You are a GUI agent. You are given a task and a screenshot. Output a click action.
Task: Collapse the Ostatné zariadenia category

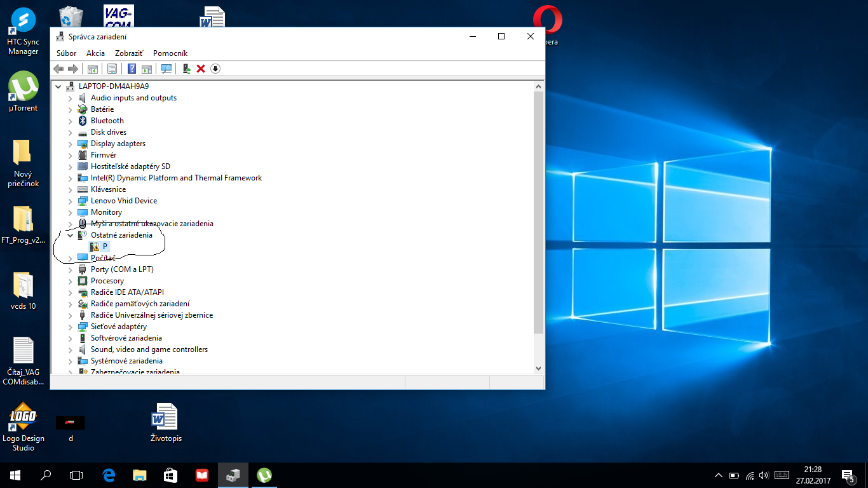tap(71, 235)
